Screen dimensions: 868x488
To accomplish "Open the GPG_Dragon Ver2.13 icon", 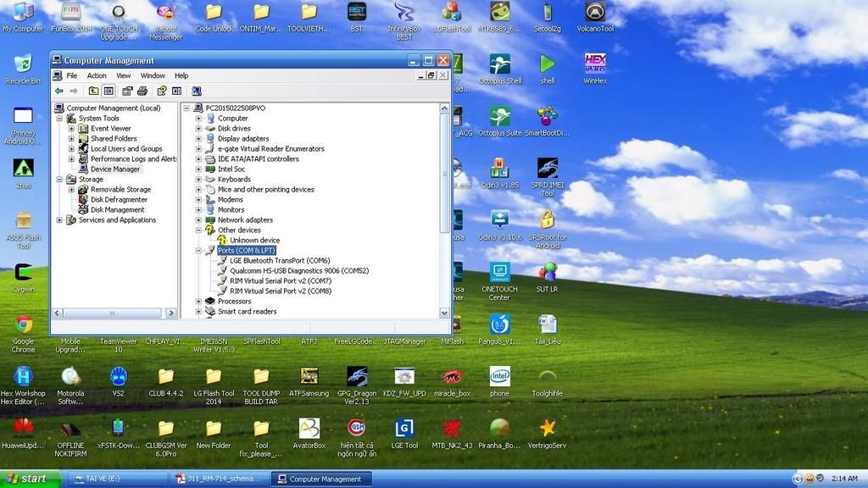I will tap(357, 385).
